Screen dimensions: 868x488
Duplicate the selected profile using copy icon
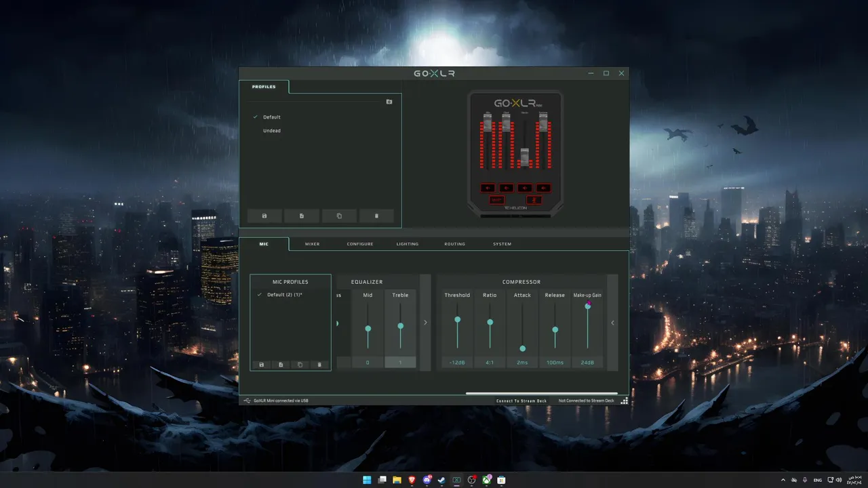coord(339,216)
